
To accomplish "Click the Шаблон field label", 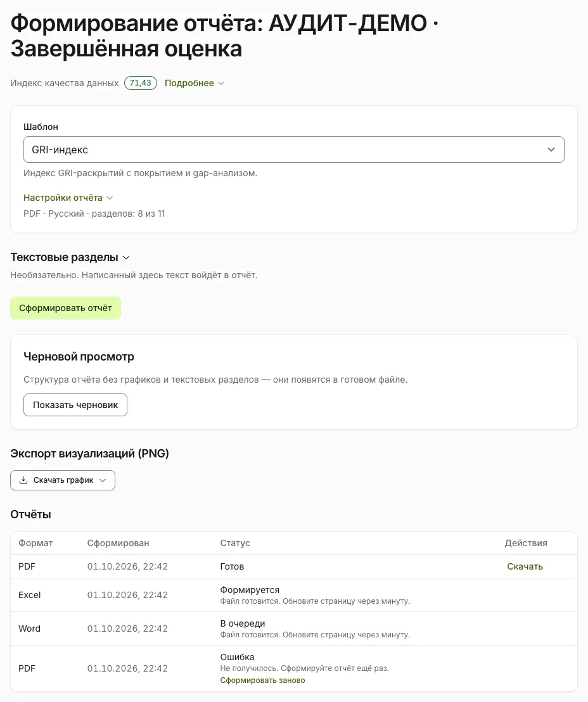I will coord(41,127).
